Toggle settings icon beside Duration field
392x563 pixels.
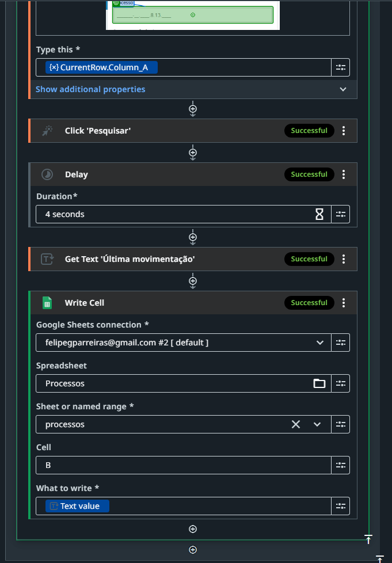(x=340, y=214)
